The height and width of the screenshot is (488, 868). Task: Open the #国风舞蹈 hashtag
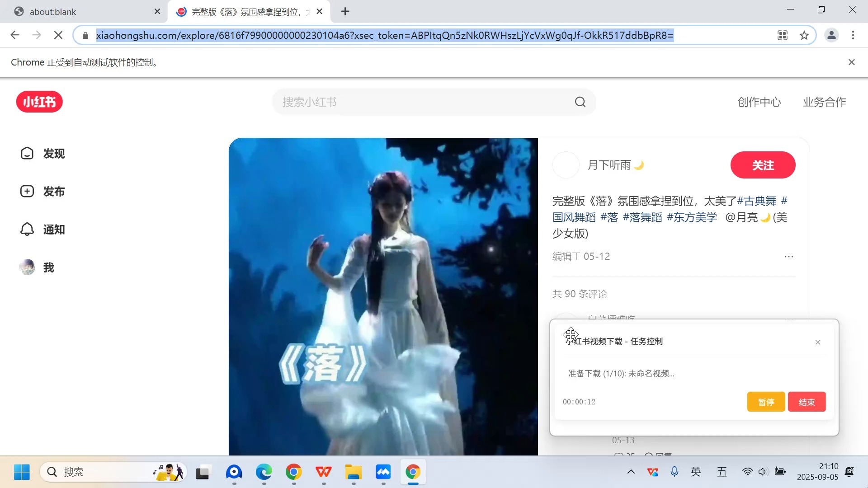point(574,217)
